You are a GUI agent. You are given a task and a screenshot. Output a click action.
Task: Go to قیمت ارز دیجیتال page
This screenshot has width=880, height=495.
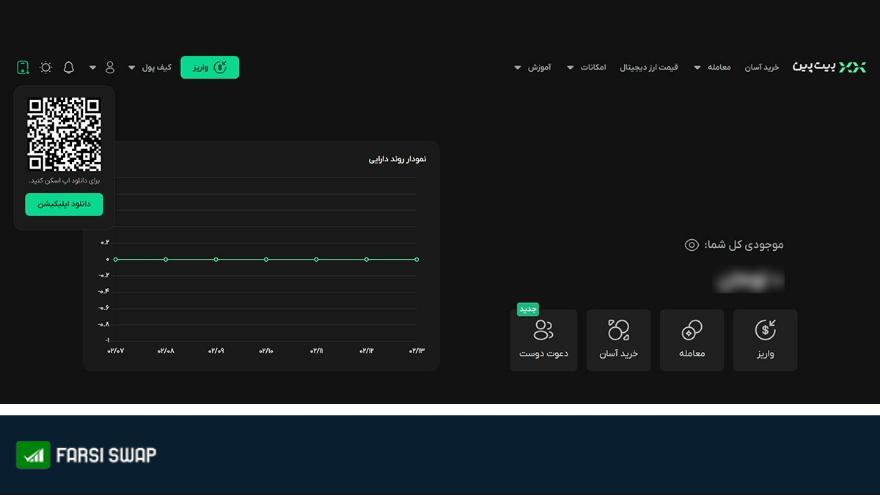click(x=649, y=67)
